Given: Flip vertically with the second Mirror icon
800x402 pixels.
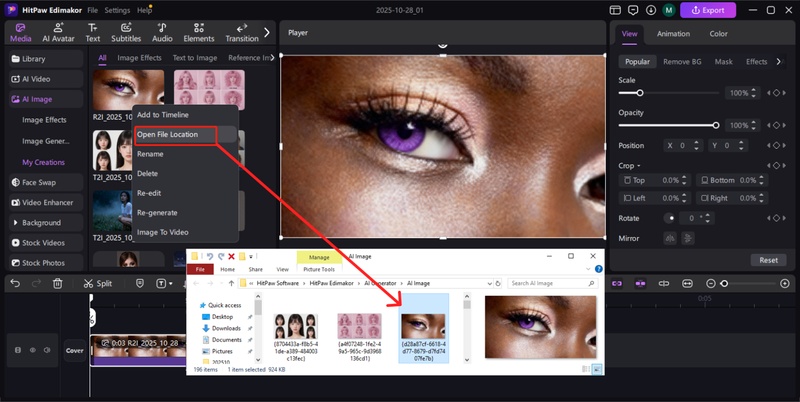Looking at the screenshot, I should 687,238.
